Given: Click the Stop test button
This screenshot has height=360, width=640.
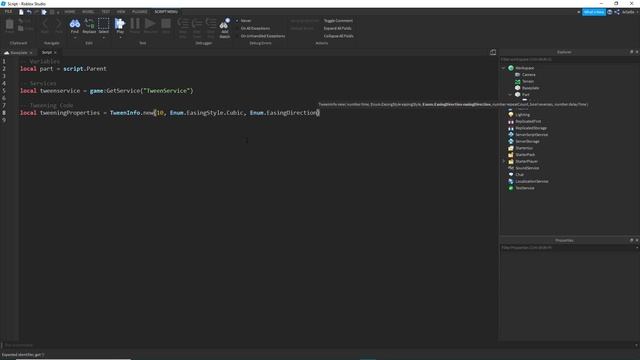Looking at the screenshot, I should (x=166, y=24).
